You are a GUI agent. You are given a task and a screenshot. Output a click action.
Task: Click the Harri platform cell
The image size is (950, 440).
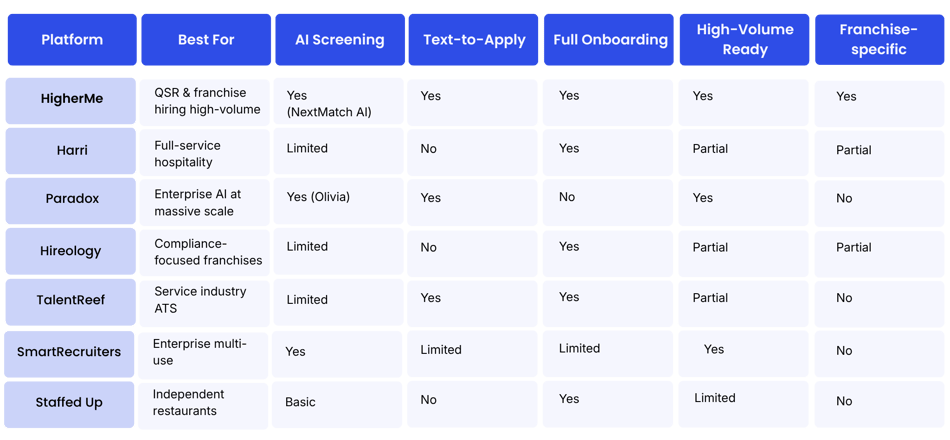point(71,151)
